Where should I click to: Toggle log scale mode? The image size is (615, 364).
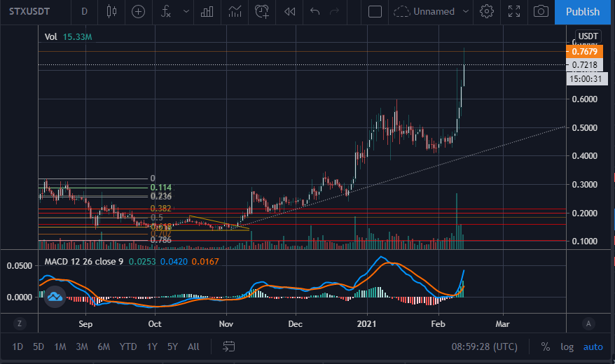pyautogui.click(x=567, y=346)
